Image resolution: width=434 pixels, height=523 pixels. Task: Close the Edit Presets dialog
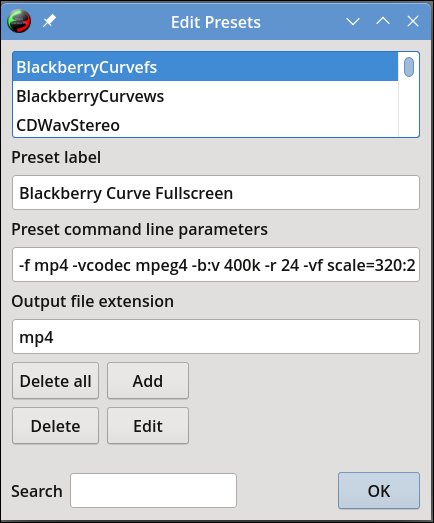pyautogui.click(x=413, y=21)
